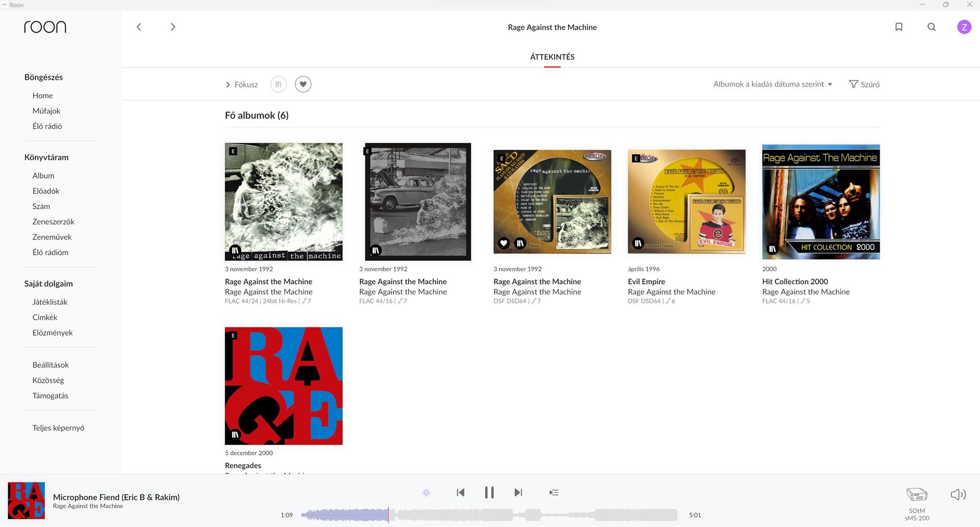The width and height of the screenshot is (980, 527).
Task: Click the library badge on the Evil Empire cover
Action: click(638, 243)
